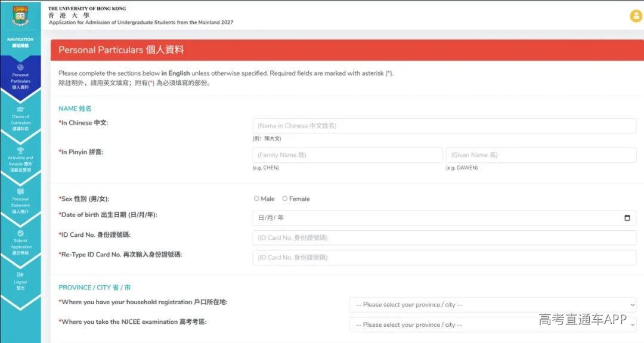Select the Female radio button
This screenshot has height=343, width=644.
(284, 199)
